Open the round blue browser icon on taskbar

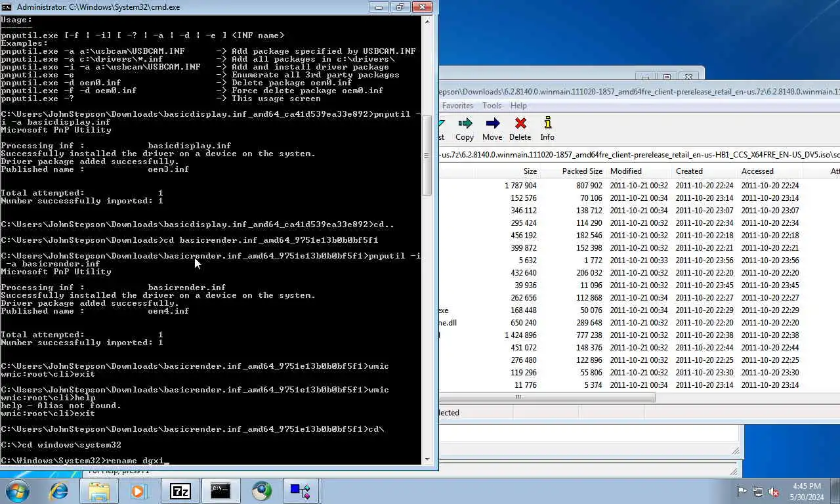click(x=262, y=491)
